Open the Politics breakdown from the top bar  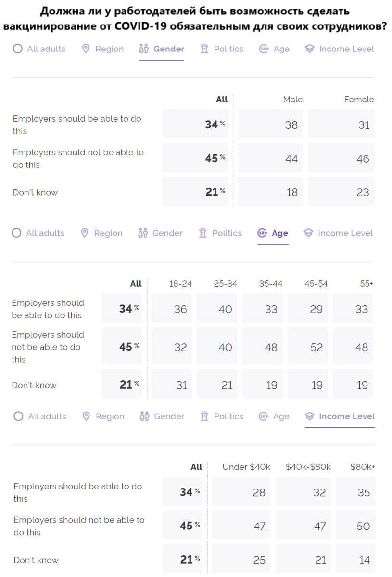pyautogui.click(x=228, y=49)
